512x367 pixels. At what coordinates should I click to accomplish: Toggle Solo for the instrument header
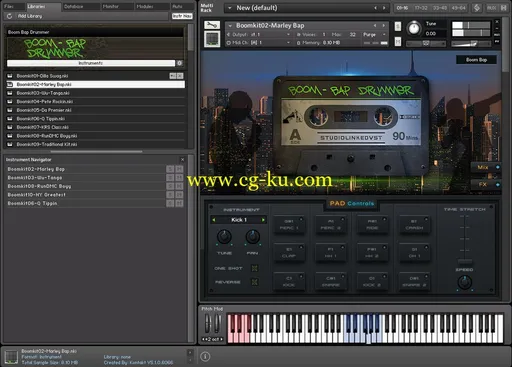pos(398,26)
